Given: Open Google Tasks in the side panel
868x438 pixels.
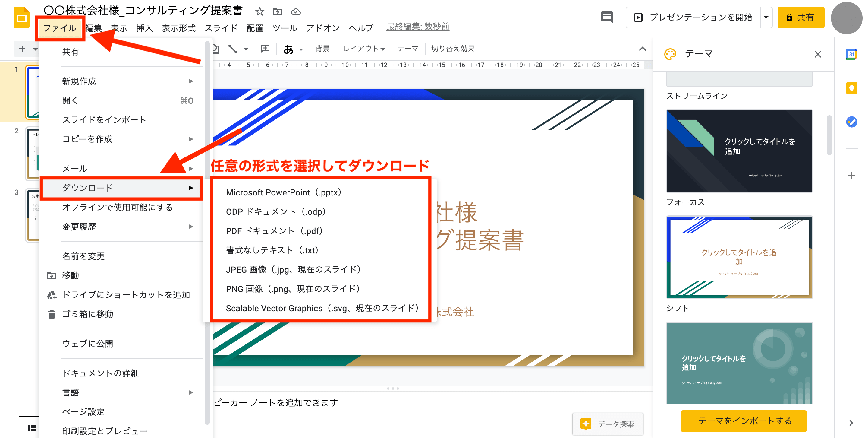Looking at the screenshot, I should (851, 122).
